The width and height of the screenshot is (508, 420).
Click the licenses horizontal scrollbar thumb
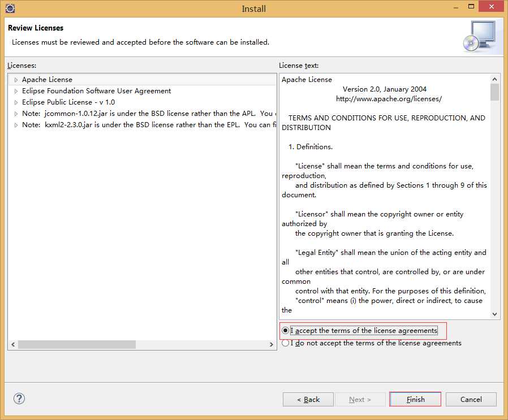click(77, 345)
